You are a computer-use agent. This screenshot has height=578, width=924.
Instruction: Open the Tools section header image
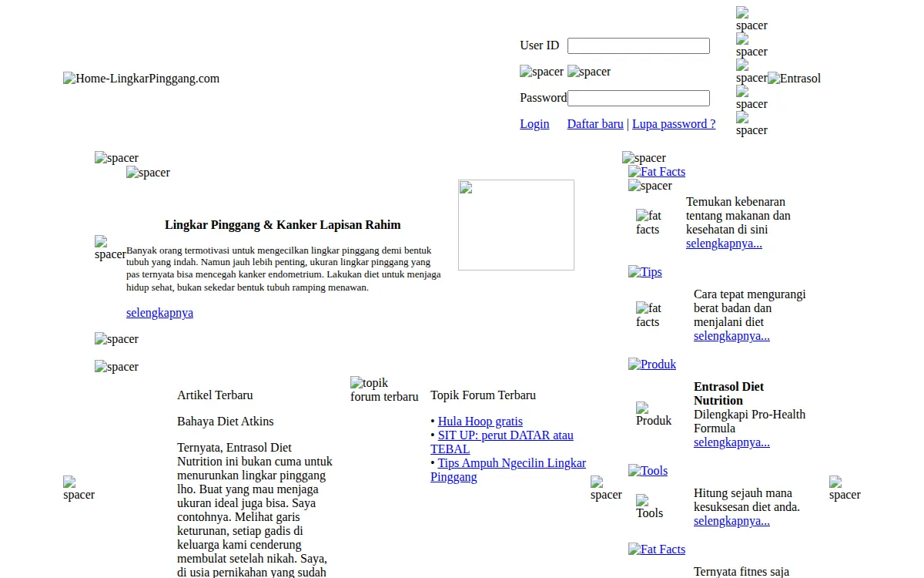tap(648, 471)
